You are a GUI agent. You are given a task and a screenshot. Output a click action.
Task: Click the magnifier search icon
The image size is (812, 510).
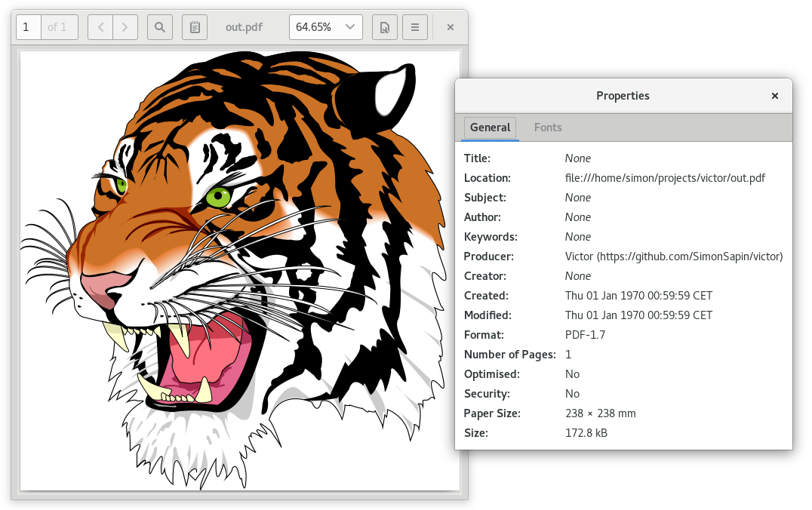pos(159,27)
